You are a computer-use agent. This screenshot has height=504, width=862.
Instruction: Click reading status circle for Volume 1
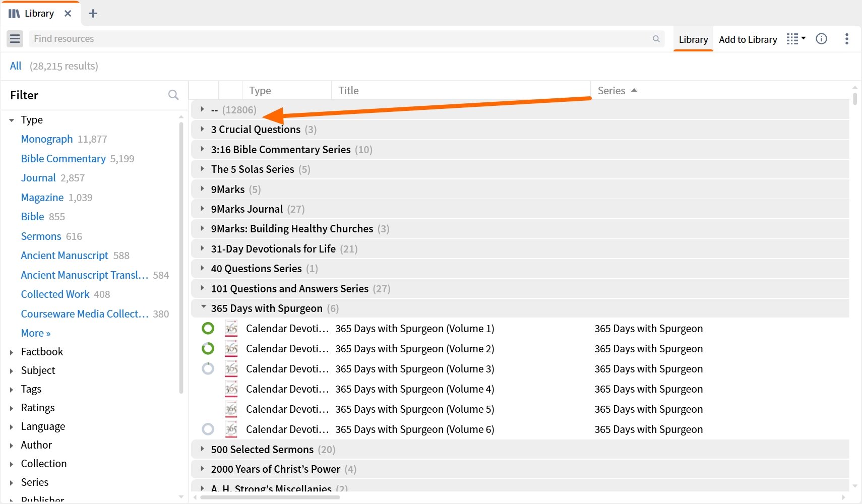click(208, 329)
